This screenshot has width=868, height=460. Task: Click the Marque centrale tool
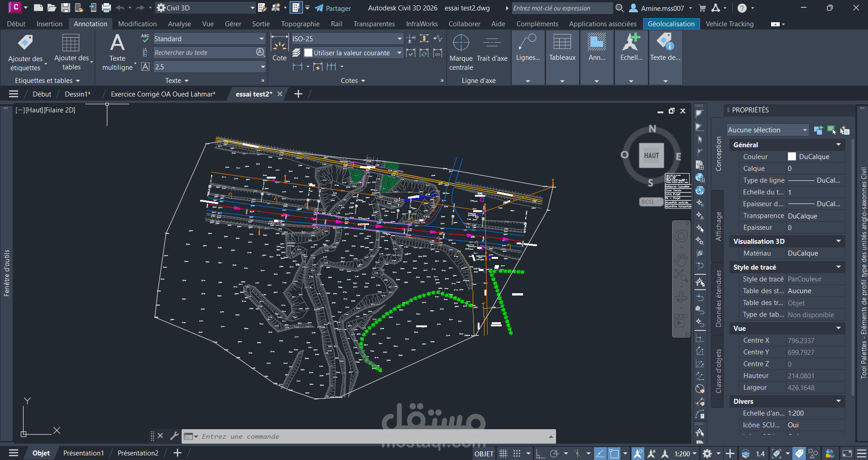460,50
